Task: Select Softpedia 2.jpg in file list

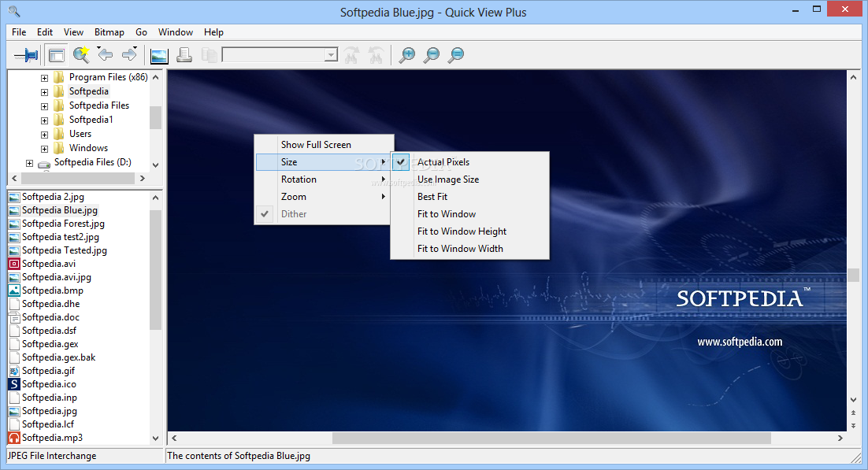Action: pos(53,197)
